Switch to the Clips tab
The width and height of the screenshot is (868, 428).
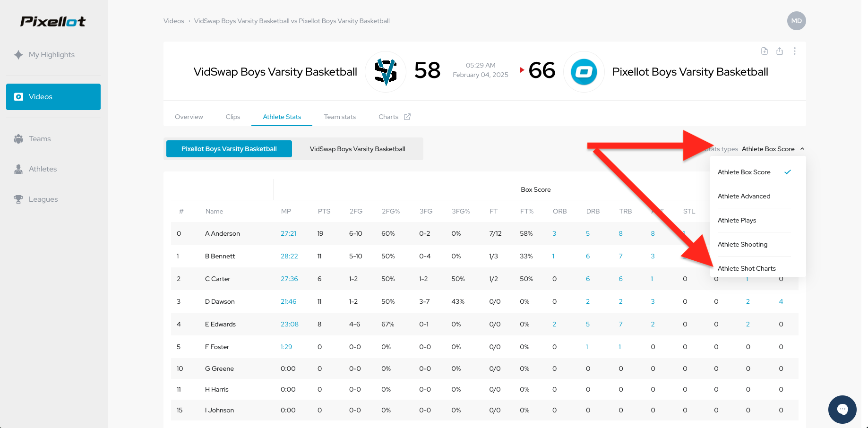233,117
